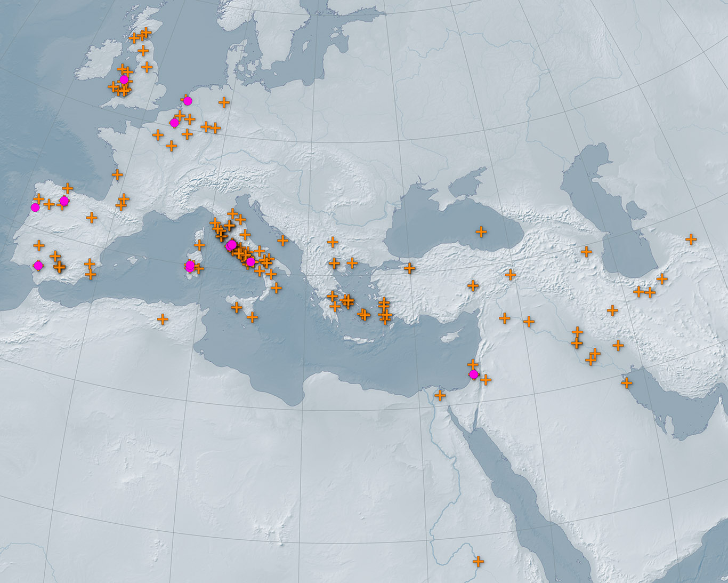The image size is (728, 583).
Task: Select the inland magenta dot in northern Spain
Action: tap(64, 201)
